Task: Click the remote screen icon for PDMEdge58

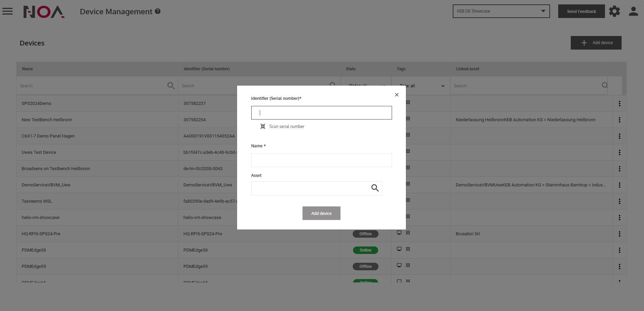Action: 399,249
